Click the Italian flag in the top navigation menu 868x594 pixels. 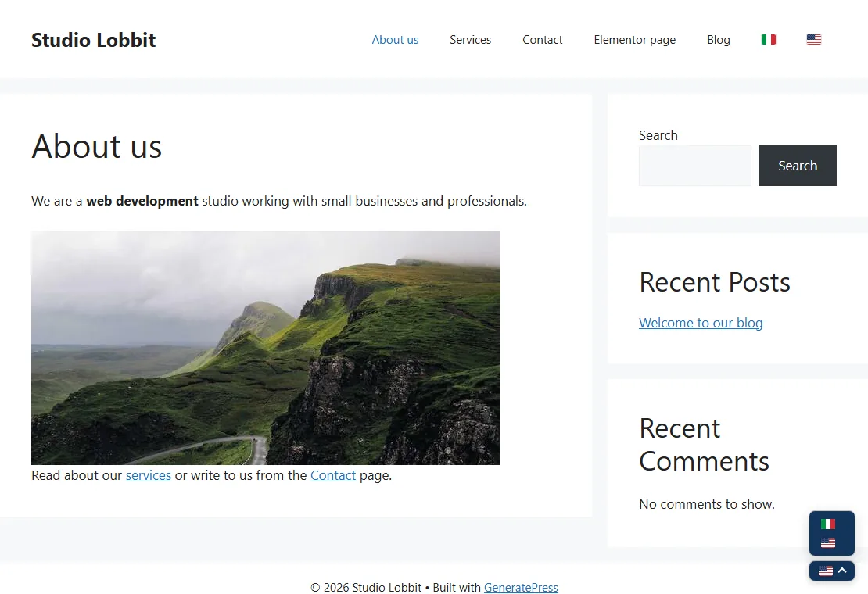click(x=769, y=39)
